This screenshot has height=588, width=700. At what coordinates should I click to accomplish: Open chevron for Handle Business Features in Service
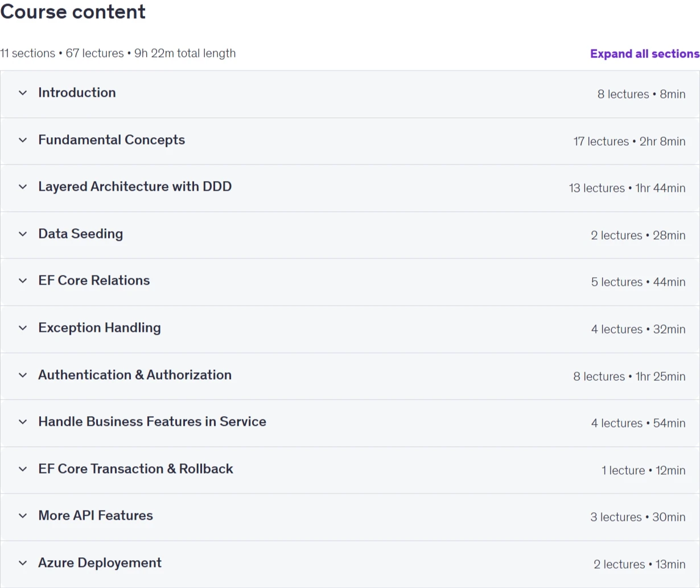pos(23,422)
